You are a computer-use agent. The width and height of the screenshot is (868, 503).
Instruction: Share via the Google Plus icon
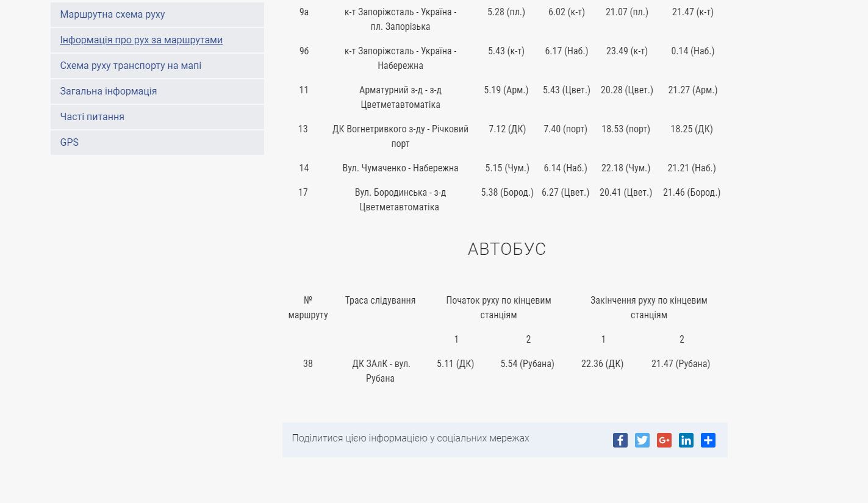tap(664, 440)
